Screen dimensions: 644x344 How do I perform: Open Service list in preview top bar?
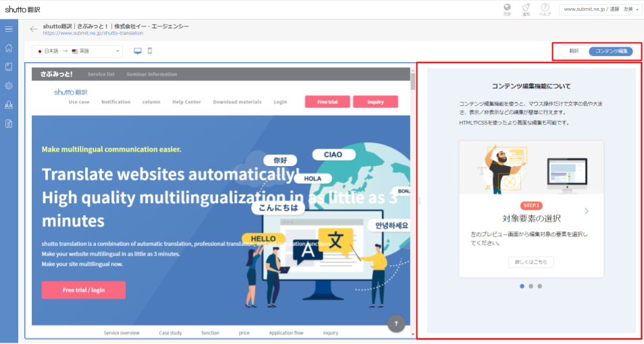tap(101, 74)
